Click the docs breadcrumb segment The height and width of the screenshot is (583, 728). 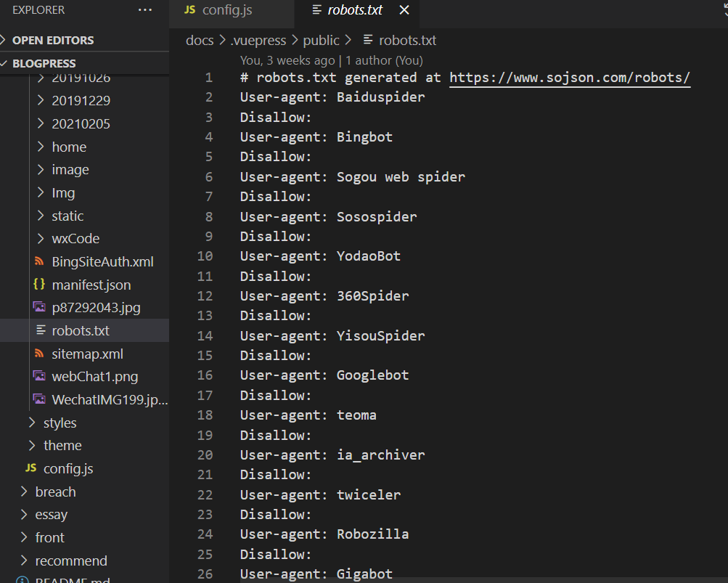point(200,41)
